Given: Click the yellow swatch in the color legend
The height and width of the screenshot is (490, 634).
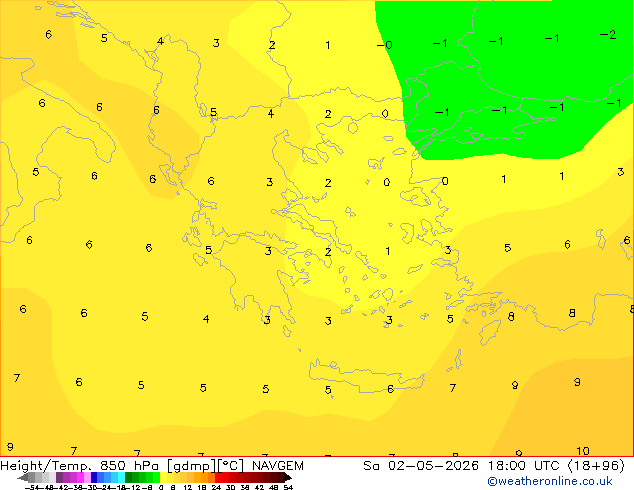Looking at the screenshot, I should 164,477.
